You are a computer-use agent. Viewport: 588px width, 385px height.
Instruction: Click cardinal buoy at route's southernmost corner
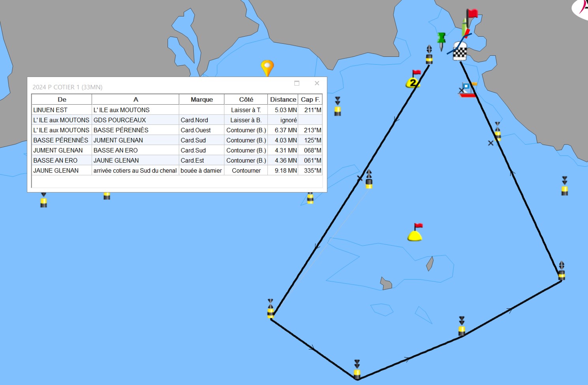pyautogui.click(x=357, y=370)
